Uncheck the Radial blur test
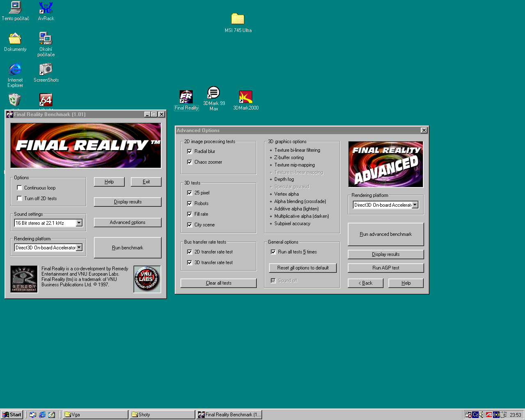Screen dimensions: 525x420 [x=189, y=151]
